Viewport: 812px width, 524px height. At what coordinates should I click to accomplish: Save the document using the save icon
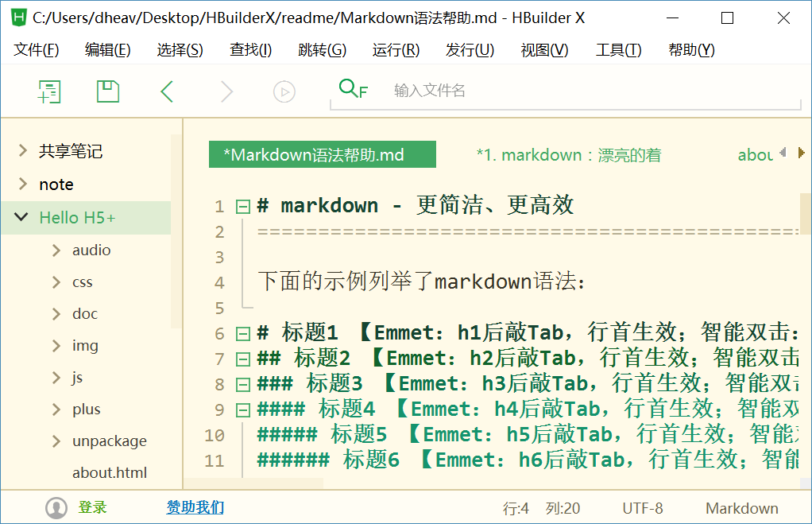(107, 91)
